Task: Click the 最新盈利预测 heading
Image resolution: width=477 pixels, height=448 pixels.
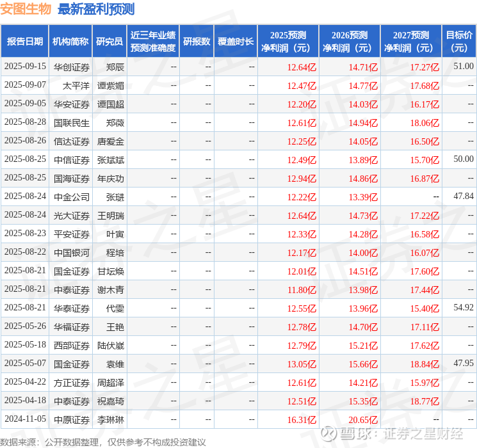Action: [96, 9]
